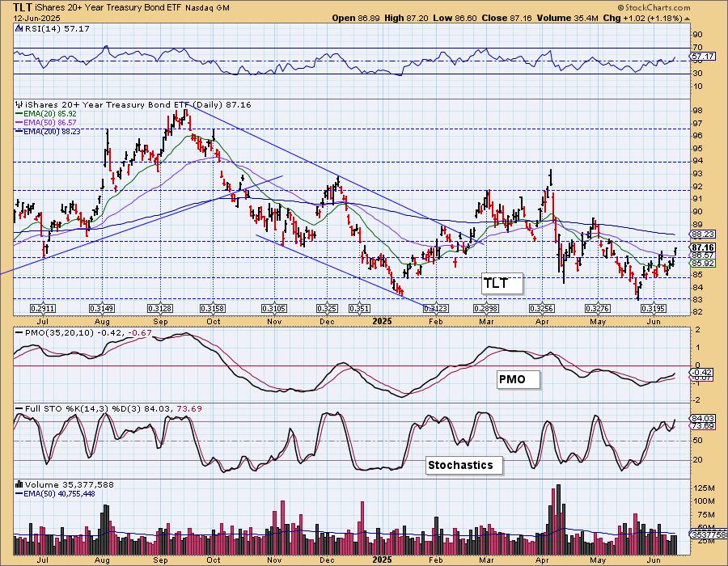Click the 0.351 yield label
This screenshot has height=566, width=728.
[359, 308]
